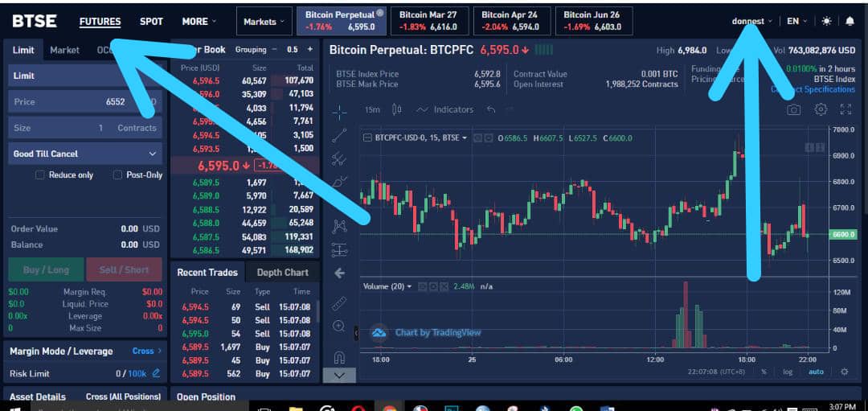This screenshot has width=868, height=411.
Task: Select the ruler measure tool
Action: (x=339, y=303)
